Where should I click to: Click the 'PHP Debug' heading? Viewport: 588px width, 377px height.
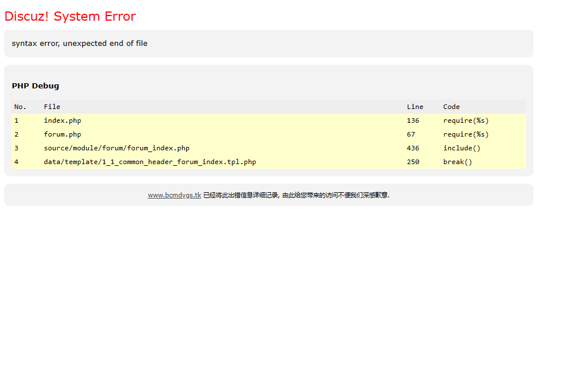35,86
